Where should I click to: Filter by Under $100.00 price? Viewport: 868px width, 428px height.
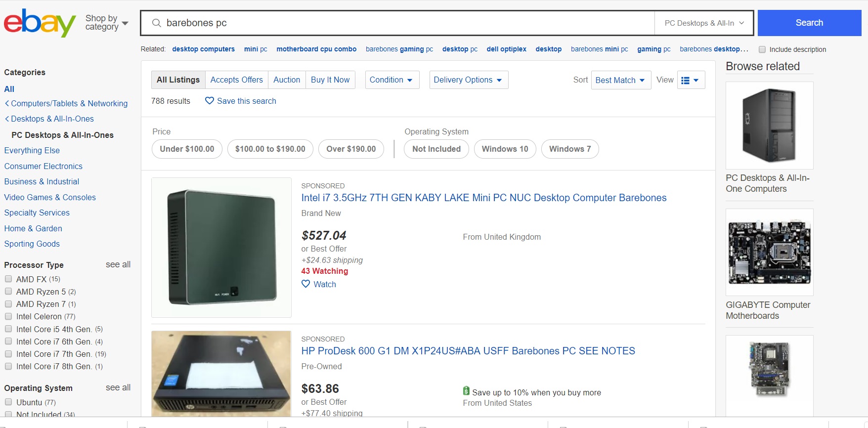tap(187, 149)
